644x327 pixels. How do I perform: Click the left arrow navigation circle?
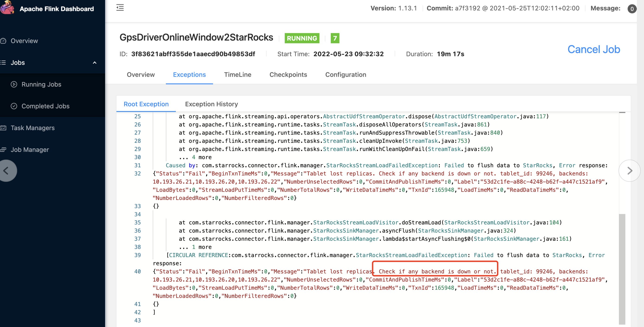[6, 171]
